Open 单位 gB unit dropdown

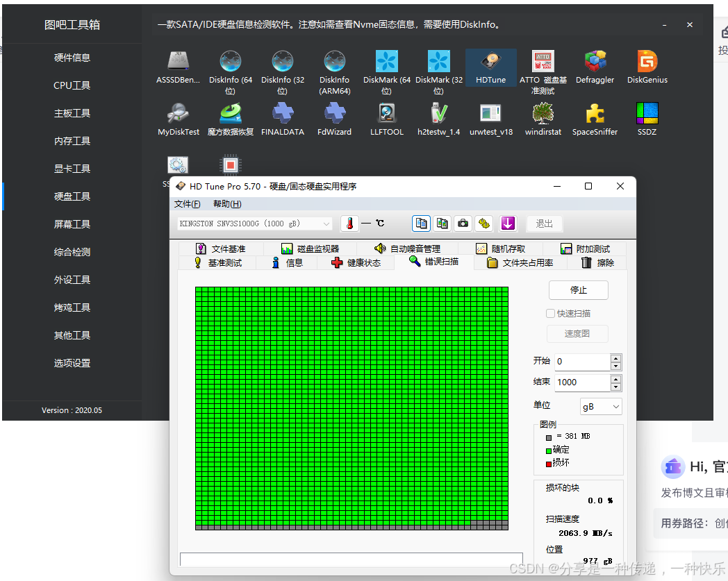pos(601,407)
